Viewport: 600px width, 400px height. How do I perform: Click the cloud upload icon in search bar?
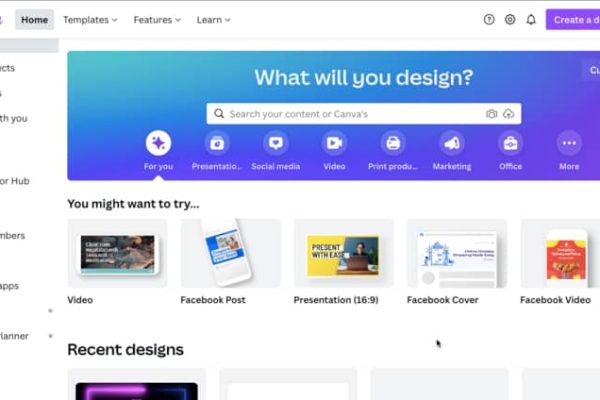click(508, 114)
